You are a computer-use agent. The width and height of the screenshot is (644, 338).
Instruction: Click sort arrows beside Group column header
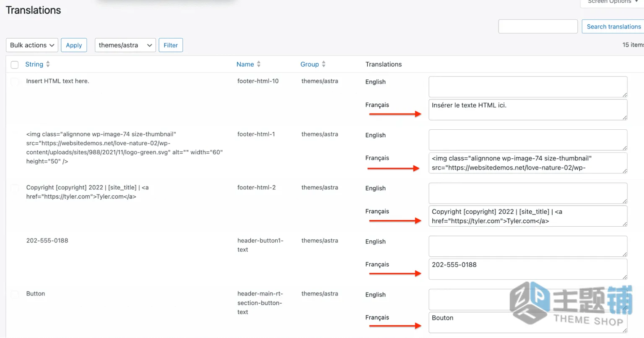324,64
